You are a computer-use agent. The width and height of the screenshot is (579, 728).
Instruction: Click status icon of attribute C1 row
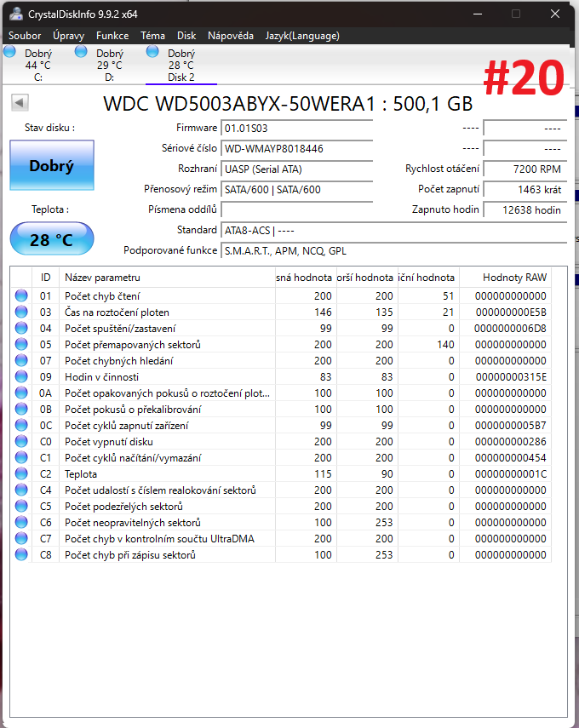pos(21,457)
